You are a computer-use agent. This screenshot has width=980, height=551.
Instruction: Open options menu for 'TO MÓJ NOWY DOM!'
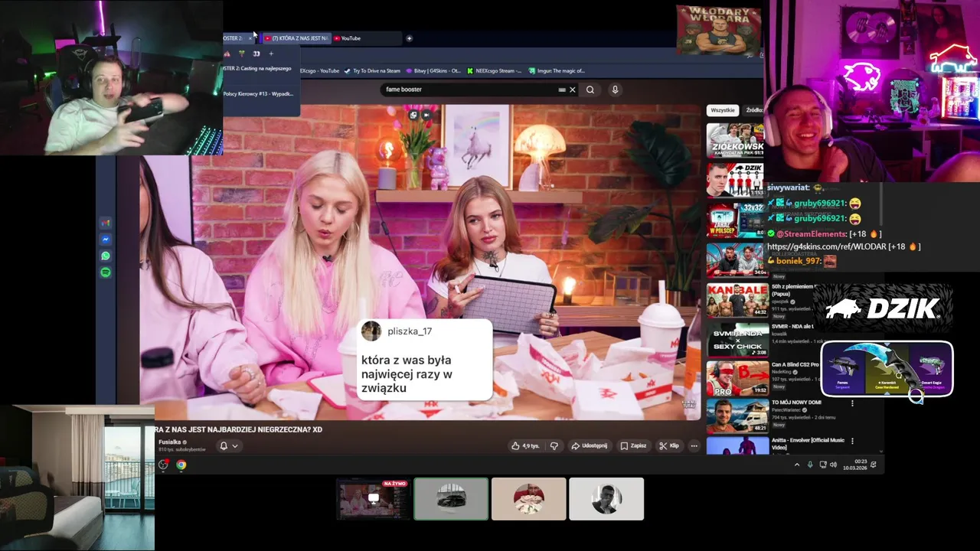[852, 403]
